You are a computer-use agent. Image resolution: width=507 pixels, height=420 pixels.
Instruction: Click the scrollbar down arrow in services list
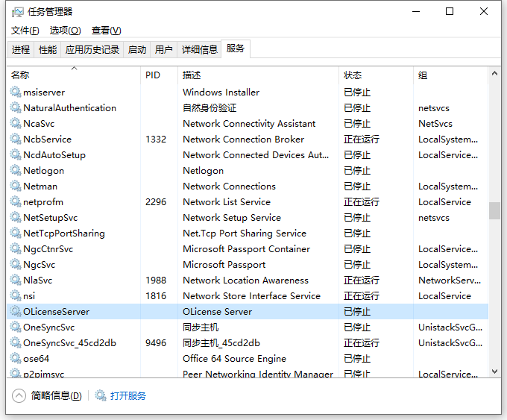[x=494, y=372]
